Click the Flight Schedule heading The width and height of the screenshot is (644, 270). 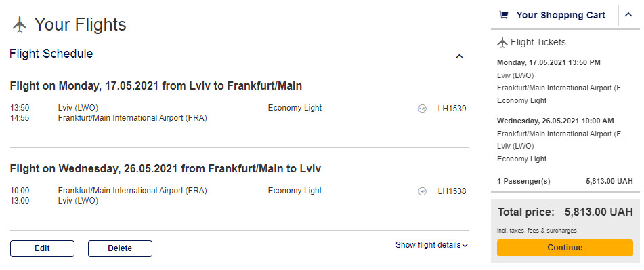[51, 54]
